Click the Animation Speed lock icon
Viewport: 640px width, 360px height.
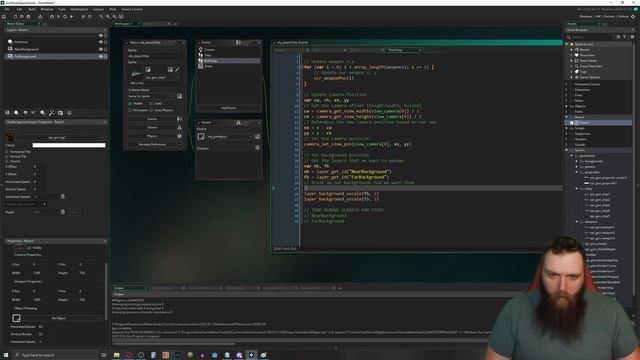pyautogui.click(x=63, y=196)
